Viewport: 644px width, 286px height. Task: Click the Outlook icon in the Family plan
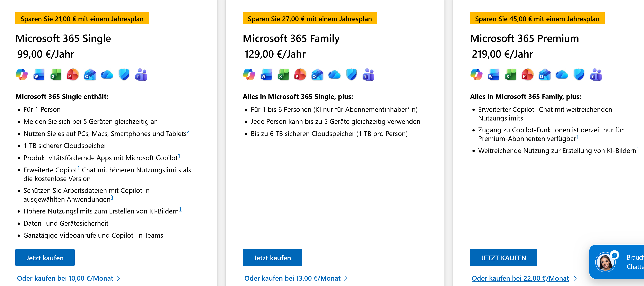pos(317,74)
